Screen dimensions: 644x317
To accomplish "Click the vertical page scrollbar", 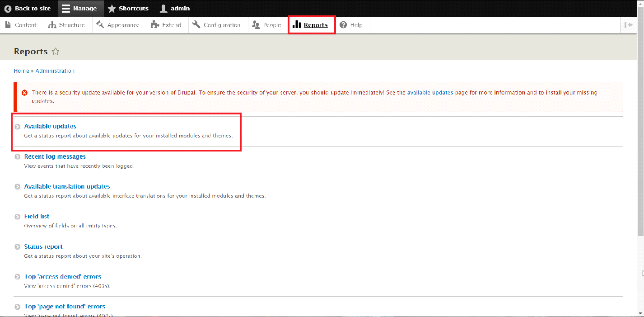I will coord(641,136).
